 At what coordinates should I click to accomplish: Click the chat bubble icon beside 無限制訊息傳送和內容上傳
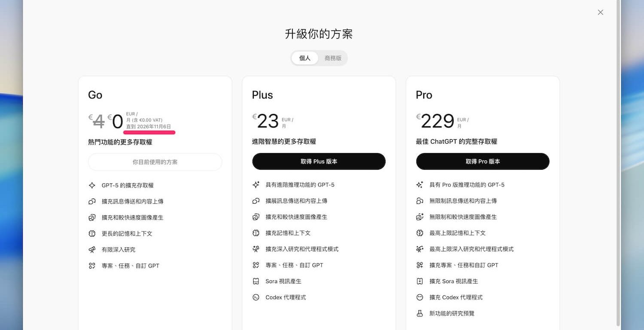420,201
